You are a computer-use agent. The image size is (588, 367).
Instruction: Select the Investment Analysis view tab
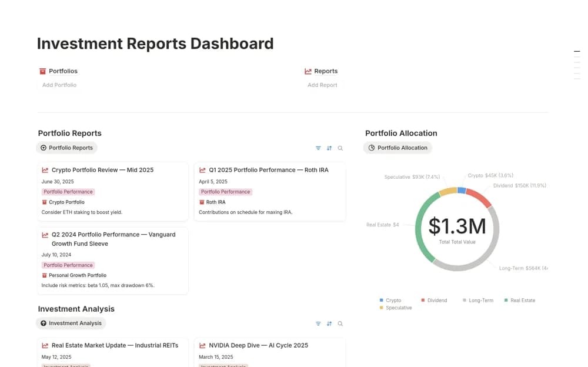pyautogui.click(x=71, y=323)
